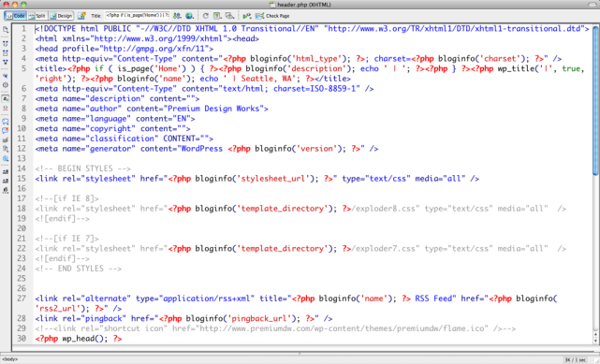Click head profile URL on line 3
Screen dimensions: 600x364
coord(154,49)
